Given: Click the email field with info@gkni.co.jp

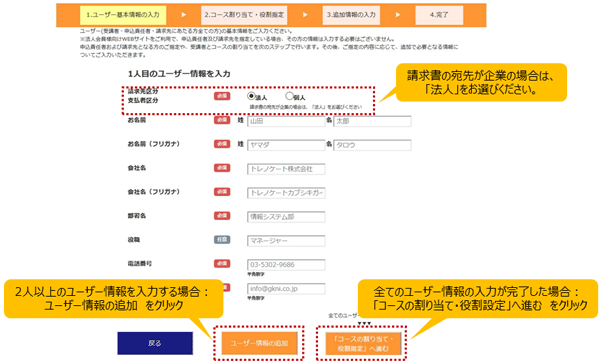Looking at the screenshot, I should [286, 289].
